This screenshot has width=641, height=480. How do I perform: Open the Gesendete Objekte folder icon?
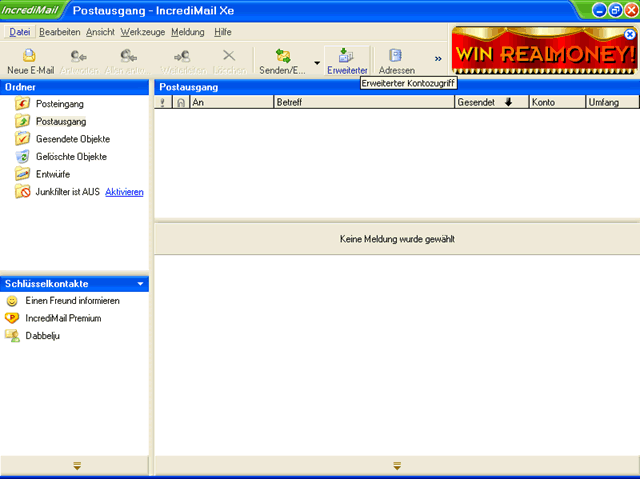coord(22,139)
